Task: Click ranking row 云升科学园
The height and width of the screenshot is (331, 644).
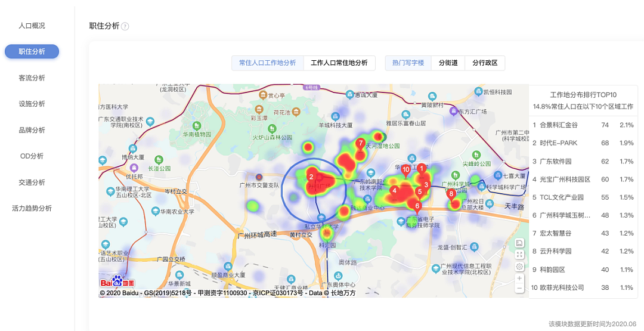Action: pyautogui.click(x=583, y=251)
